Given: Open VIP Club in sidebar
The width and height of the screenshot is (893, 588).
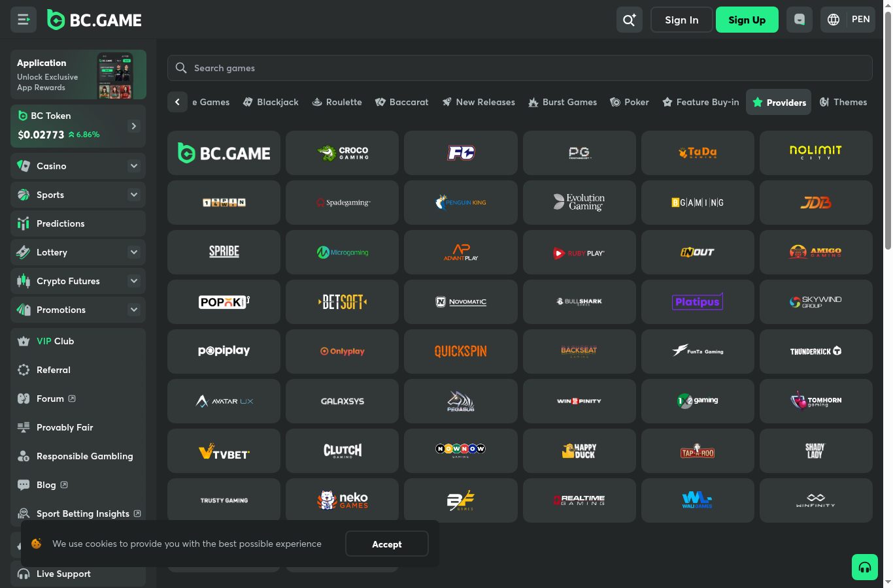Looking at the screenshot, I should tap(78, 341).
